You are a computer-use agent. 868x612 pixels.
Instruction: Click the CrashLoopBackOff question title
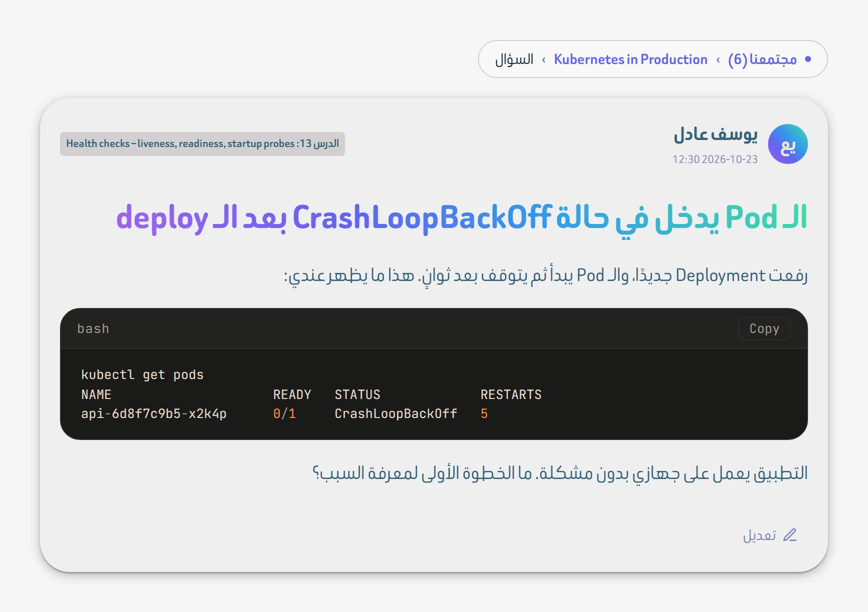point(461,217)
